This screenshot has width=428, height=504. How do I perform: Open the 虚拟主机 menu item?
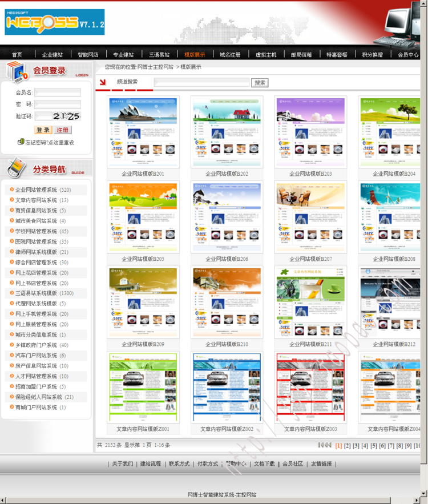pos(266,55)
